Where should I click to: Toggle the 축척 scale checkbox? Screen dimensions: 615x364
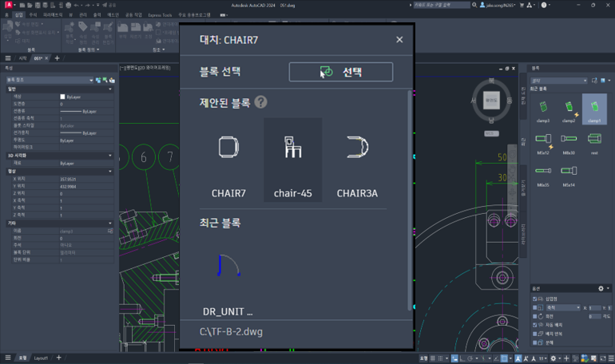point(534,307)
